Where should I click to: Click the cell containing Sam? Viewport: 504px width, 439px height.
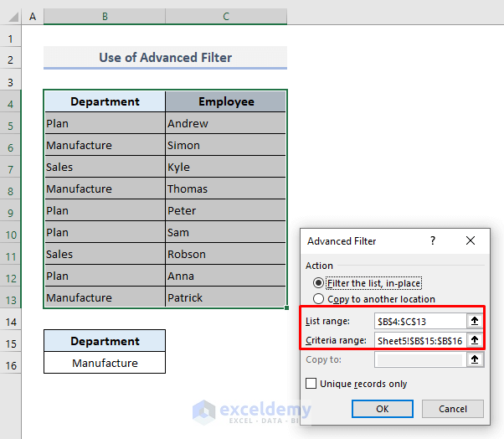tap(226, 233)
